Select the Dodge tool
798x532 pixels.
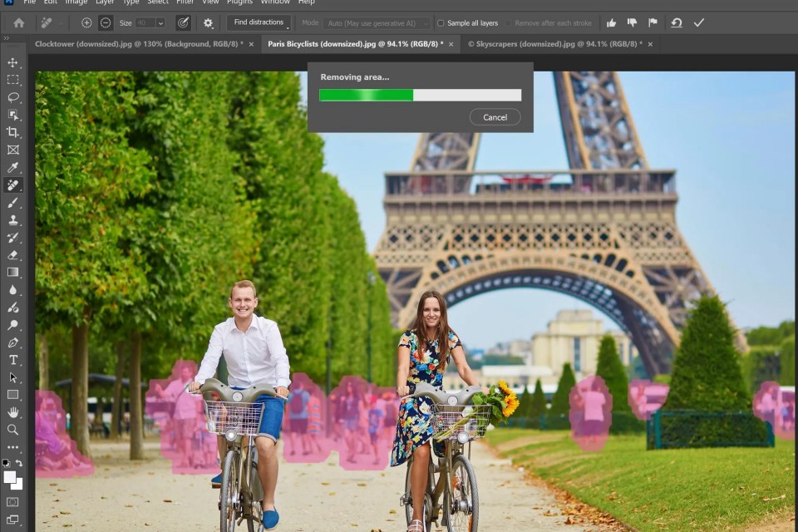[x=13, y=325]
